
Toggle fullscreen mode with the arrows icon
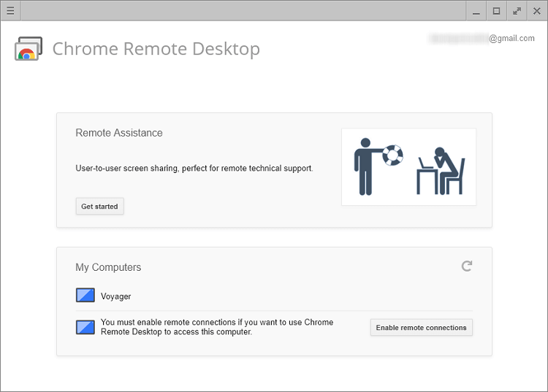click(517, 11)
